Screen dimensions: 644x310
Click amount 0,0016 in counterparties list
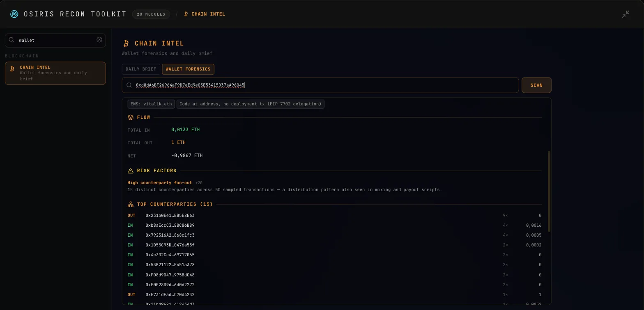(x=534, y=226)
